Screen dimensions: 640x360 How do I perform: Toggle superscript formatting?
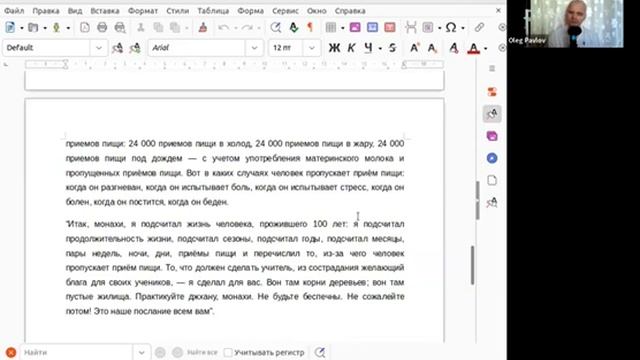pyautogui.click(x=414, y=48)
